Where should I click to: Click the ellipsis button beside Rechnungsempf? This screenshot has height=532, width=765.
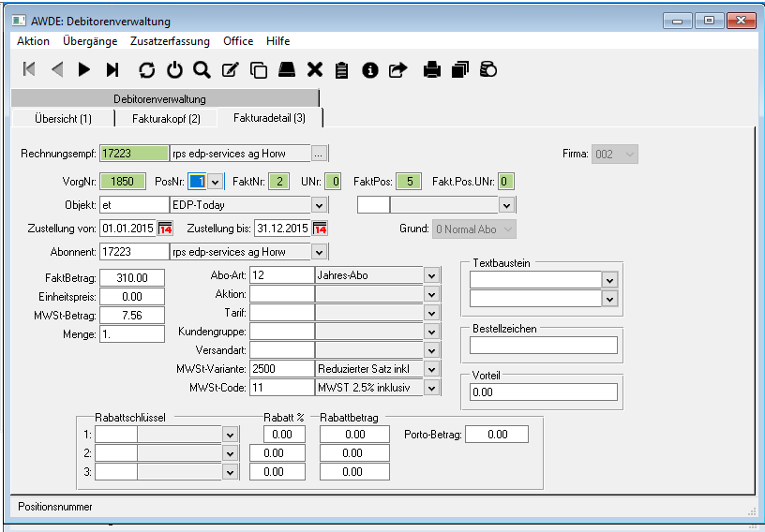pos(320,153)
